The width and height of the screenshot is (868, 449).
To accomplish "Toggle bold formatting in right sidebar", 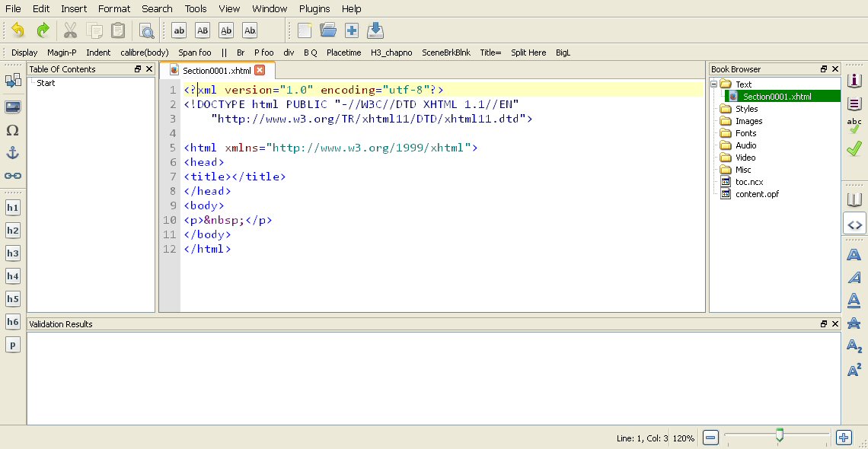I will tap(854, 254).
